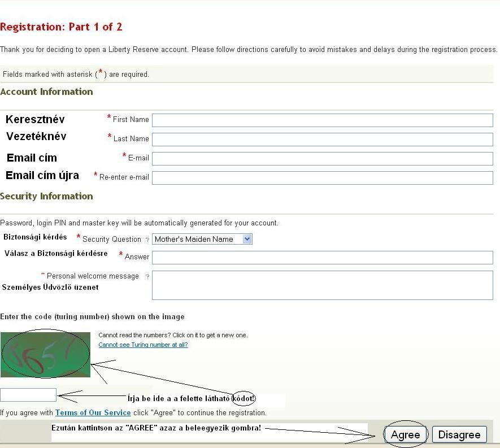Click the Disagree button
Image resolution: width=500 pixels, height=448 pixels.
click(x=459, y=434)
